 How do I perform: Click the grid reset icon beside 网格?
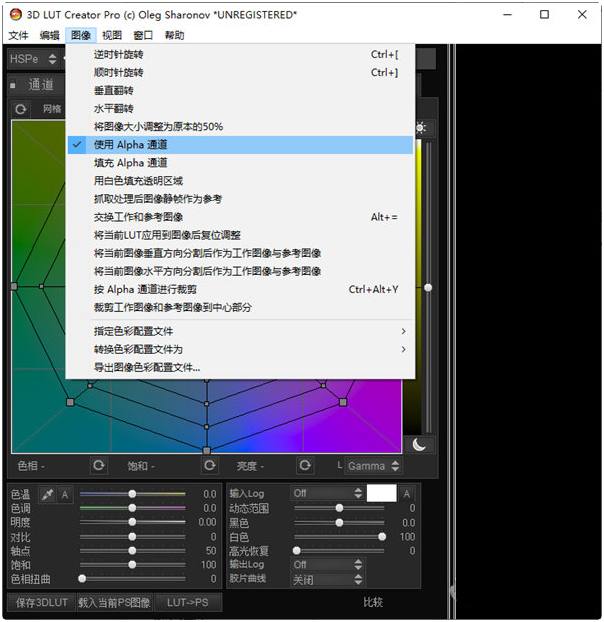click(21, 109)
